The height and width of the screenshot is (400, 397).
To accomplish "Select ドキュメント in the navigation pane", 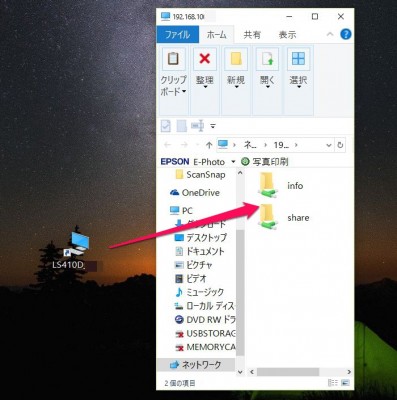I will [200, 251].
